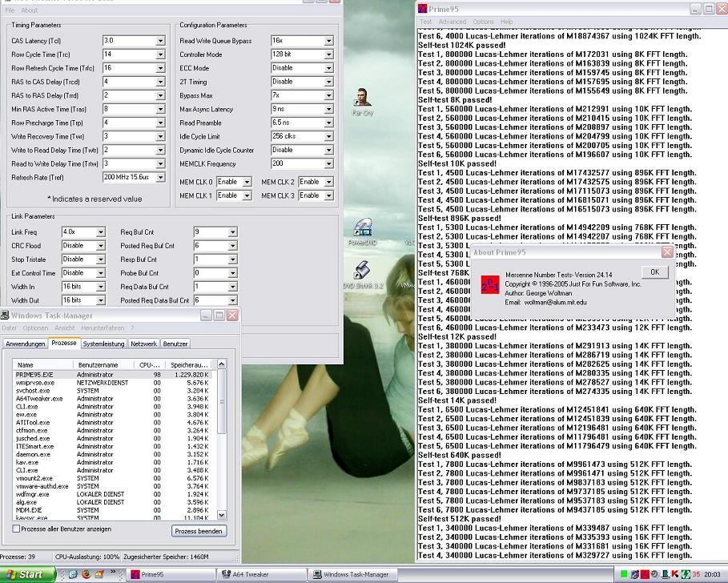Image resolution: width=728 pixels, height=583 pixels.
Task: Switch to A64 Tweaker taskbar button
Action: click(261, 575)
